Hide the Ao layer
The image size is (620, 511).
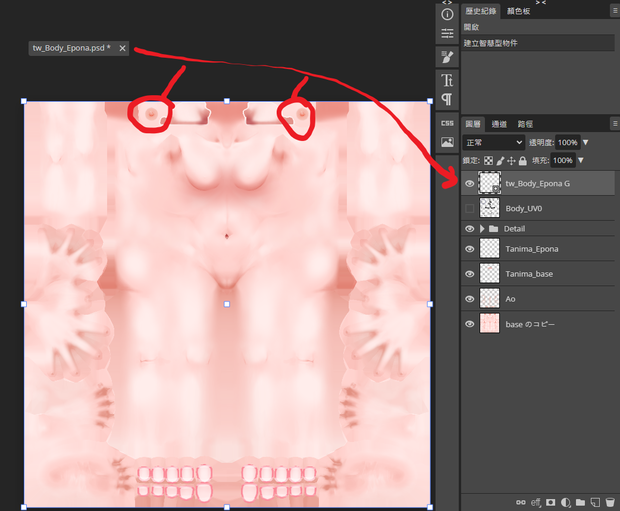469,299
